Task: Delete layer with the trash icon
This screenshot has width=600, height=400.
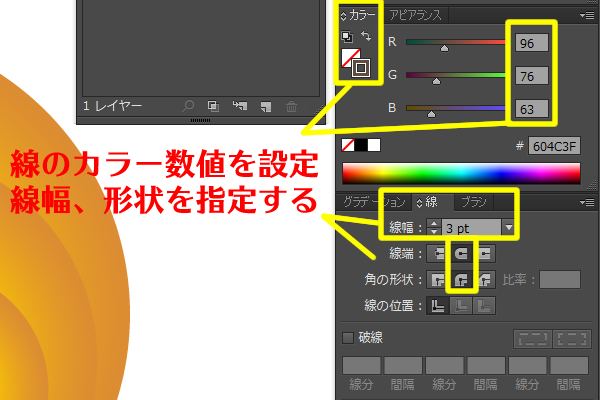Action: pyautogui.click(x=291, y=105)
